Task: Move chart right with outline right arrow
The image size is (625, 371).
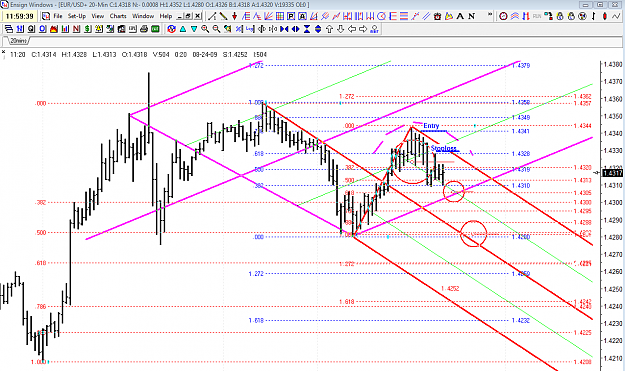Action: click(363, 29)
